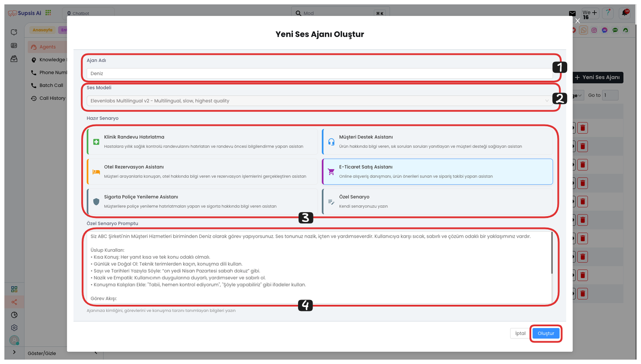Open the Supsis AI apps grid icon
The height and width of the screenshot is (364, 641).
coord(48,13)
